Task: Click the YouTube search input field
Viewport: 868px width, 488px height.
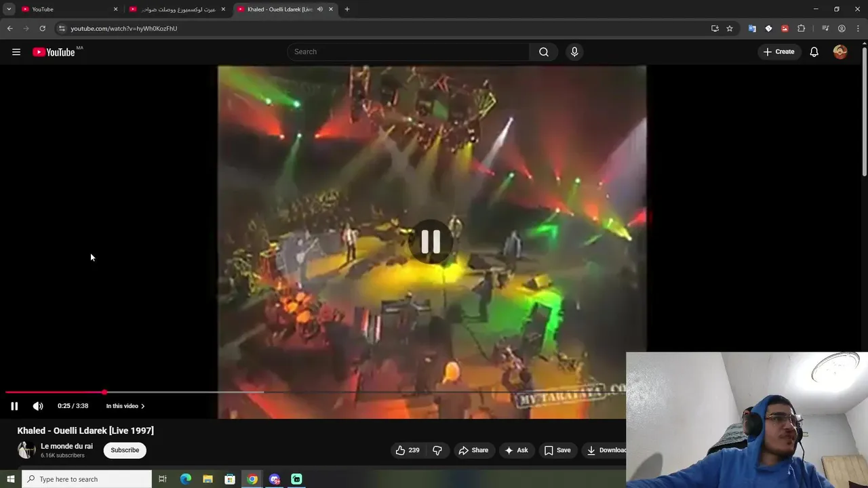Action: (408, 52)
